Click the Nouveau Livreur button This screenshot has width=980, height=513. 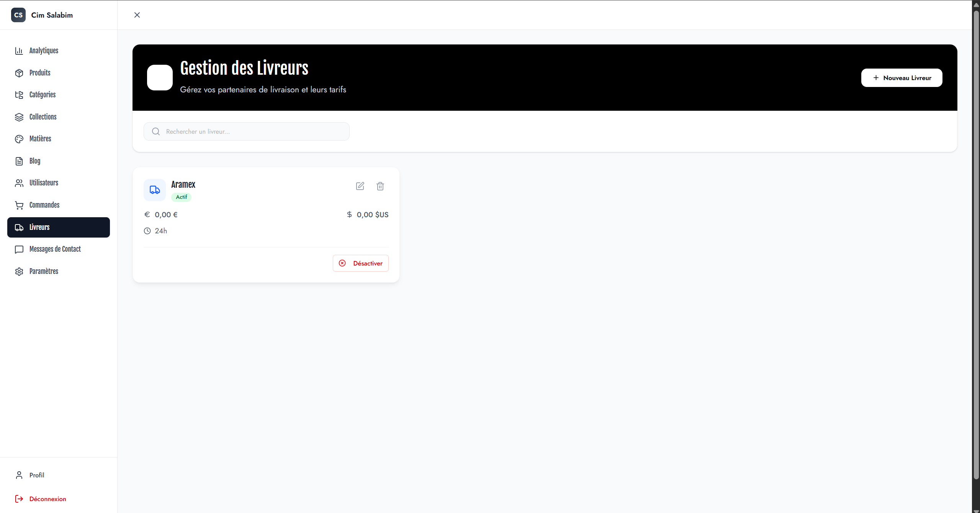pyautogui.click(x=901, y=77)
